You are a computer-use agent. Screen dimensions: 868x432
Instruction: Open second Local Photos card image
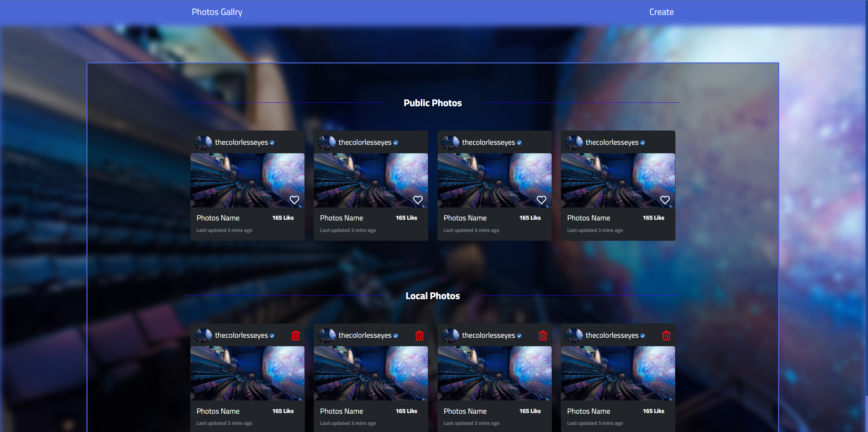pyautogui.click(x=371, y=373)
